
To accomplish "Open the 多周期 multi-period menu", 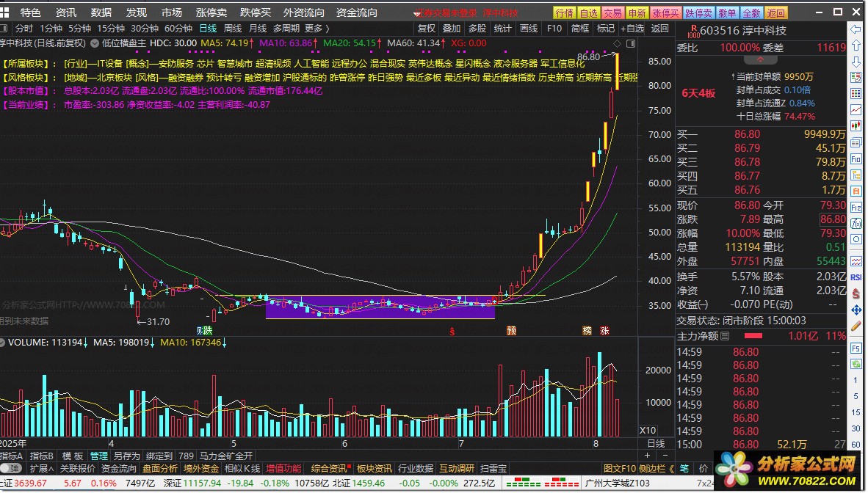I will coord(286,28).
